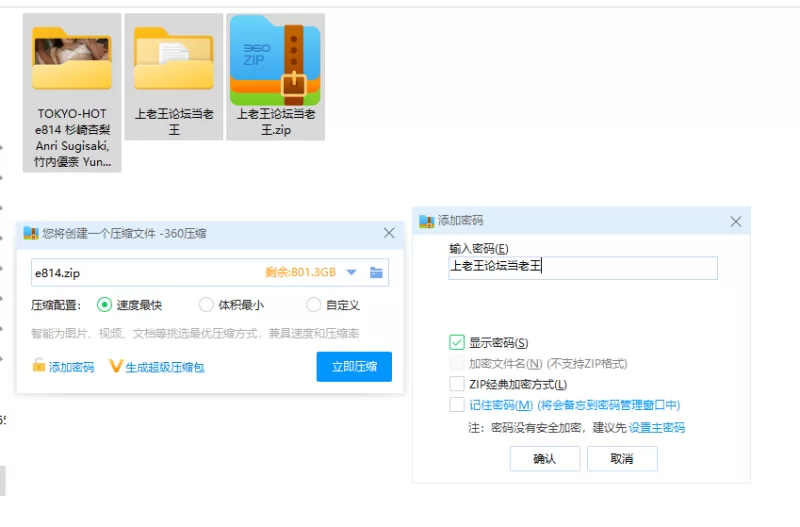Image resolution: width=800 pixels, height=527 pixels.
Task: Select the 上老王论坛当老王.zip archive icon
Action: 276,60
